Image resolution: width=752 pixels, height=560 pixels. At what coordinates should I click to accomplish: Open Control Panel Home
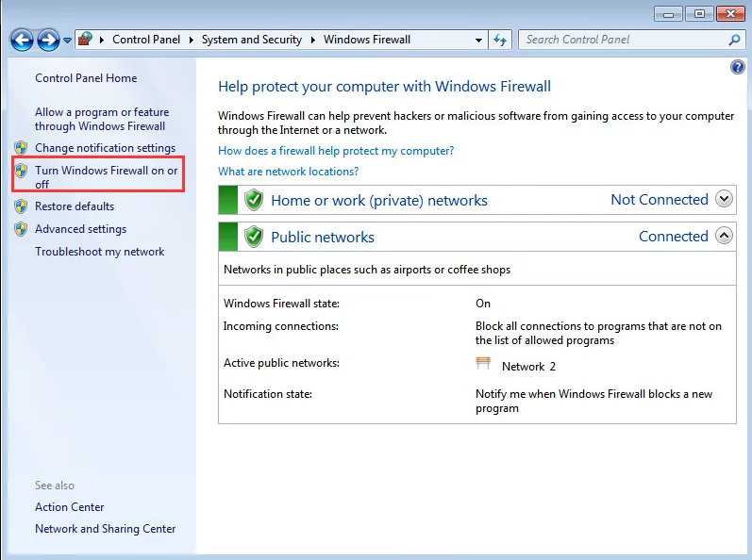click(x=86, y=78)
